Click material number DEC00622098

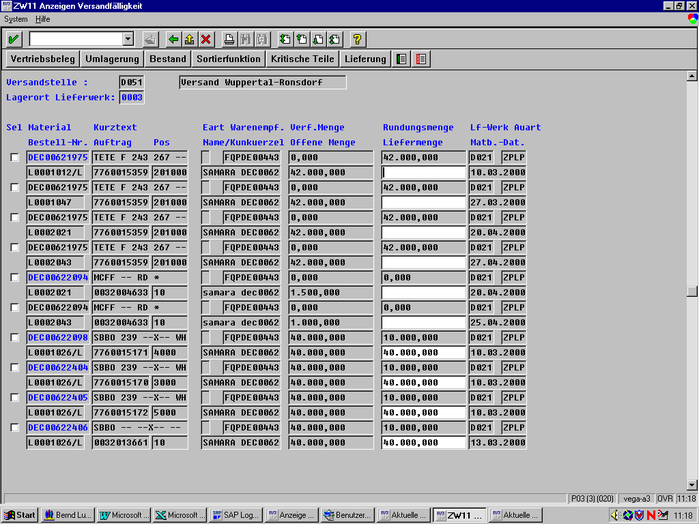tap(58, 338)
